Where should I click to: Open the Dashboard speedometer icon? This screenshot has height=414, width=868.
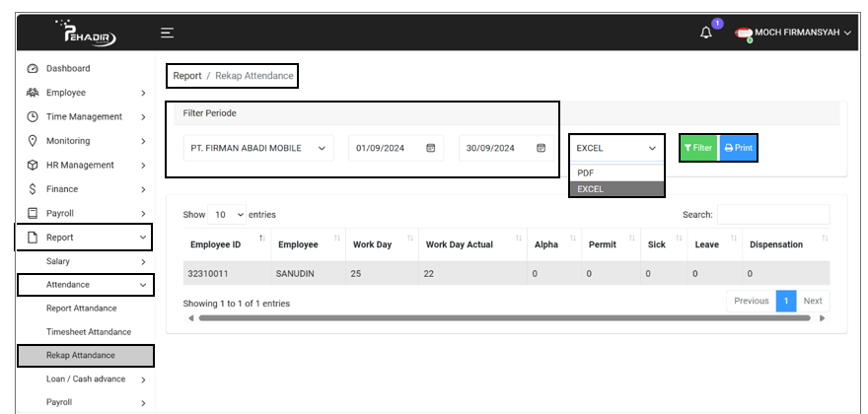pos(33,69)
